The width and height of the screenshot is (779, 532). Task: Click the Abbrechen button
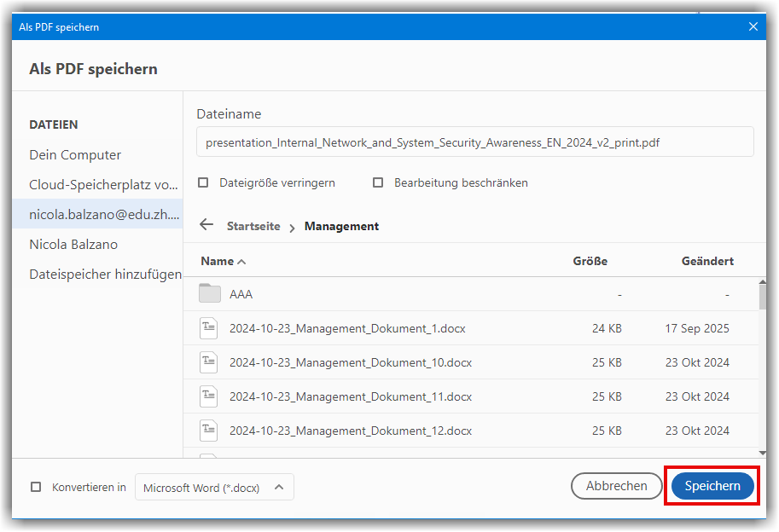[616, 486]
